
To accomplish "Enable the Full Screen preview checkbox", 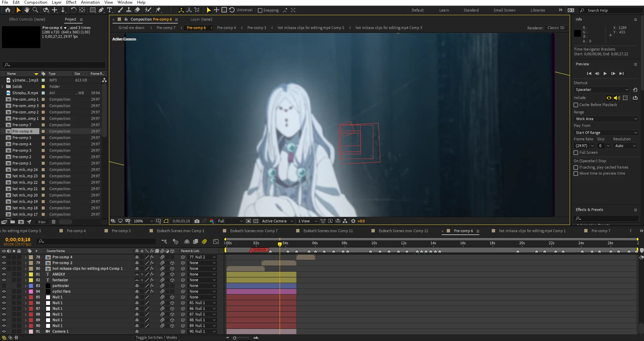I will (576, 153).
